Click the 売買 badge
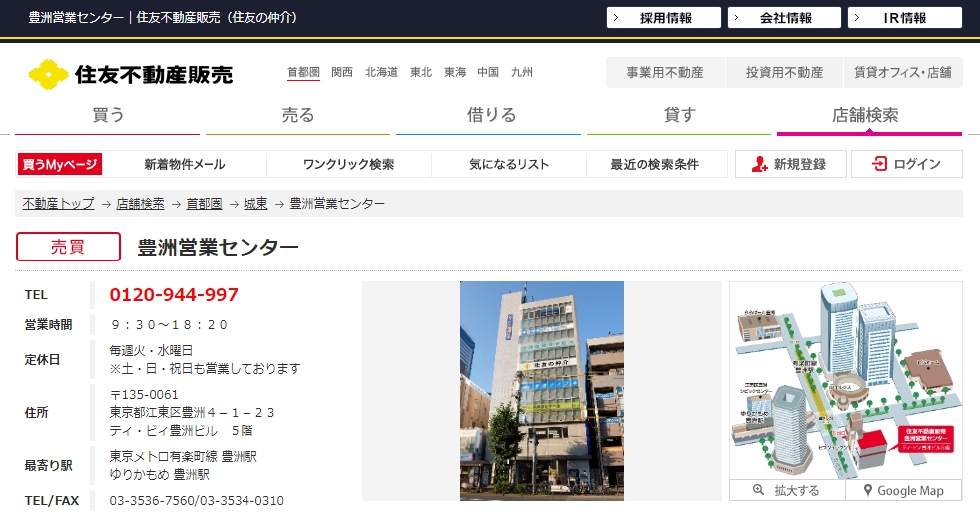 [68, 247]
